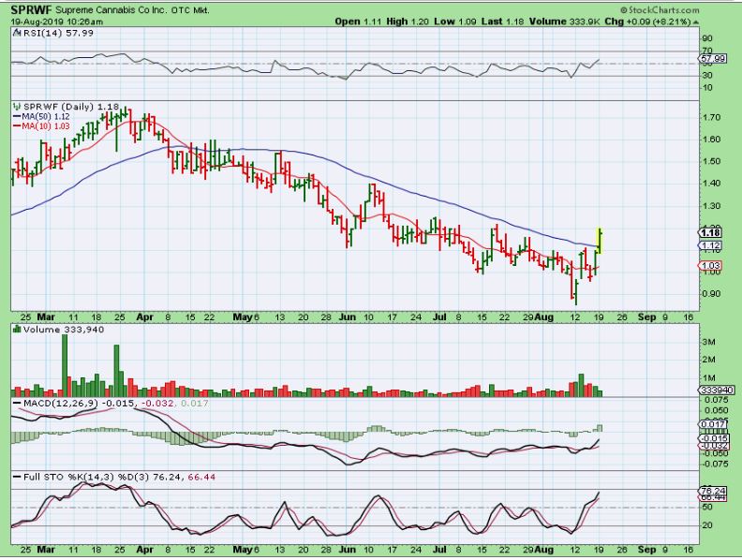Click the 76.24 tag on stochastic right axis
Image resolution: width=742 pixels, height=560 pixels.
point(713,492)
